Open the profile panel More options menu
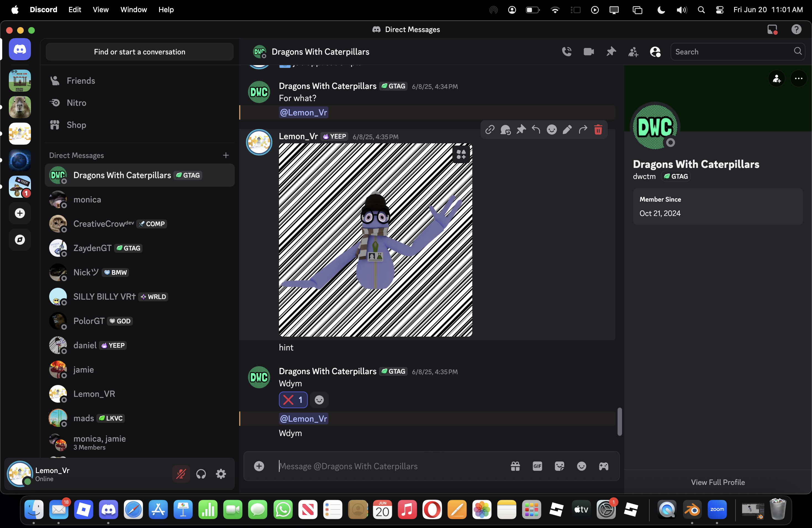The height and width of the screenshot is (528, 812). point(798,79)
